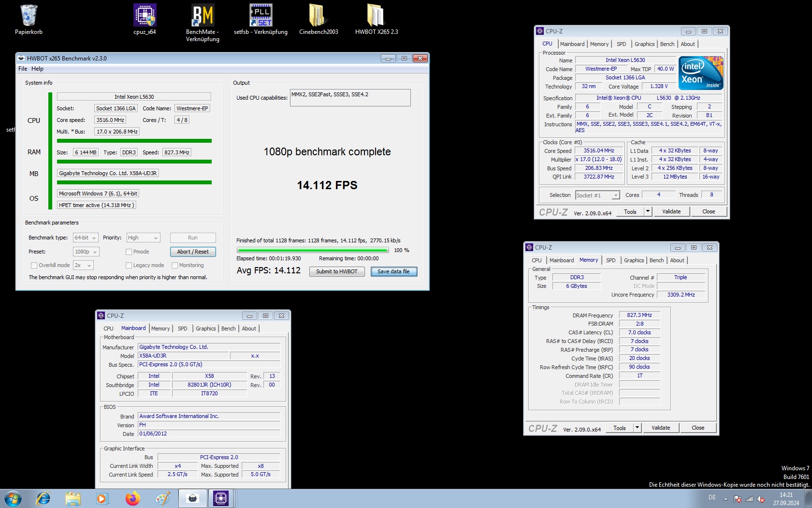Toggle the Overkill mode checkbox
The height and width of the screenshot is (508, 812).
tap(34, 265)
